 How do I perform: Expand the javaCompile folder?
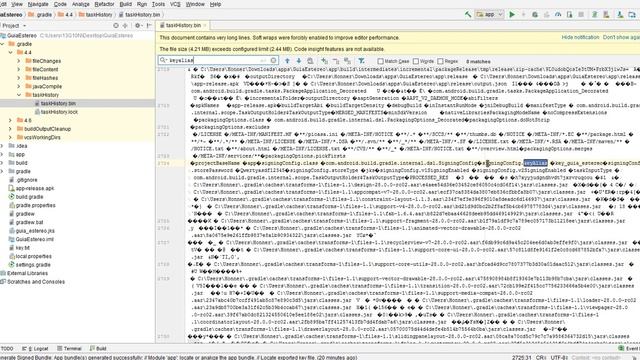click(19, 87)
